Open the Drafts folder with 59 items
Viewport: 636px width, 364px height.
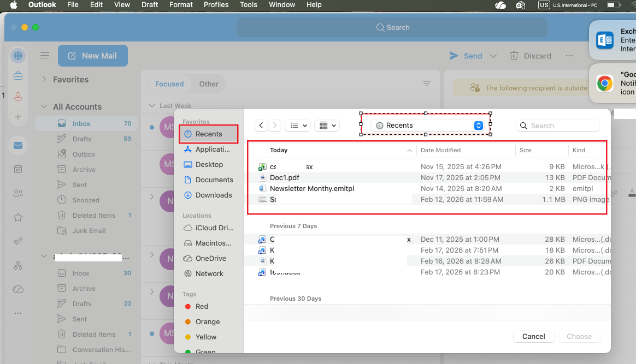pyautogui.click(x=86, y=139)
